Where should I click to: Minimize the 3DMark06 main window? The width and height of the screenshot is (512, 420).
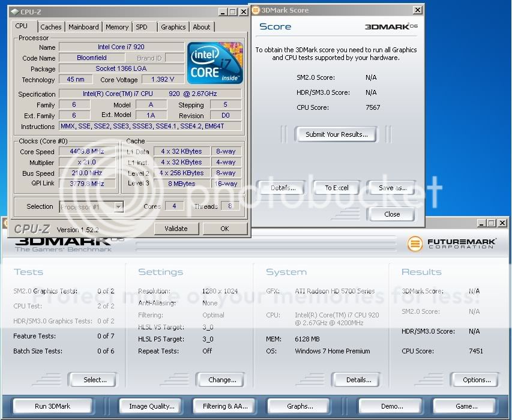pyautogui.click(x=481, y=223)
